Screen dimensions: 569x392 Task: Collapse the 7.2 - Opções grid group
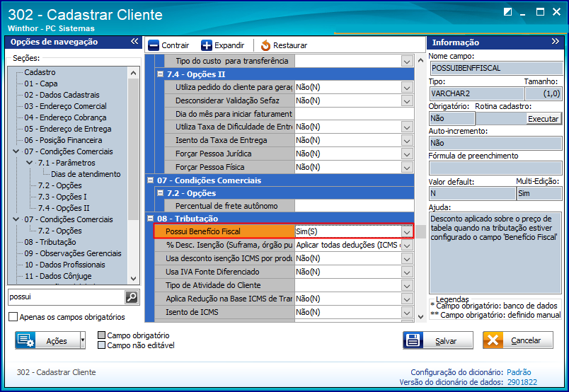[x=160, y=193]
